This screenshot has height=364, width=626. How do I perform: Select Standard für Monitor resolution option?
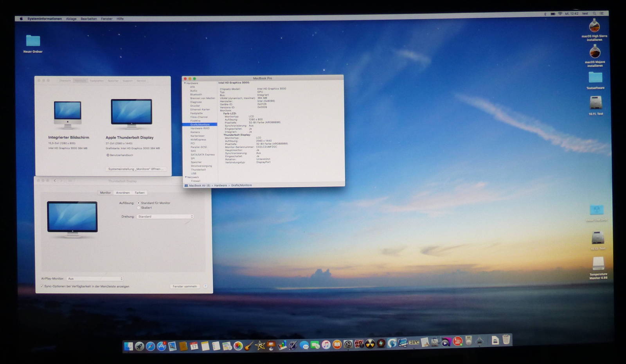[139, 203]
